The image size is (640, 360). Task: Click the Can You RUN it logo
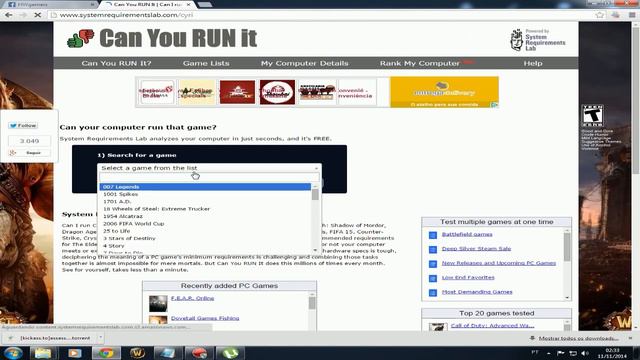coord(162,38)
